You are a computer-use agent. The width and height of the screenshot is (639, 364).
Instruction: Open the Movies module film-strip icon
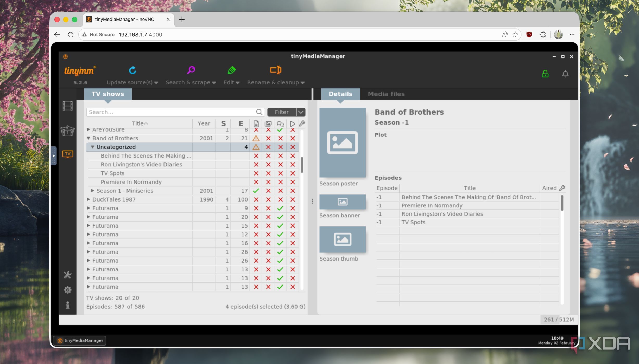pos(68,106)
